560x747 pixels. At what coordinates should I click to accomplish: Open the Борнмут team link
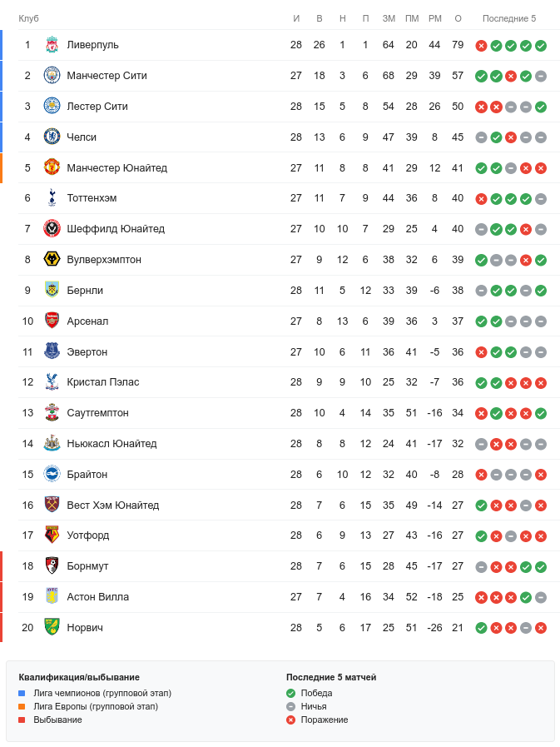(x=87, y=566)
